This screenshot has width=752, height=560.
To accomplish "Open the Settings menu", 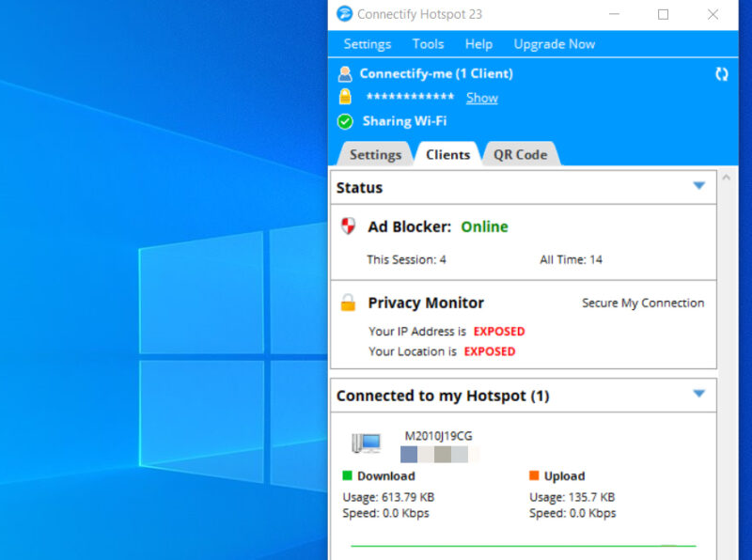I will tap(368, 44).
